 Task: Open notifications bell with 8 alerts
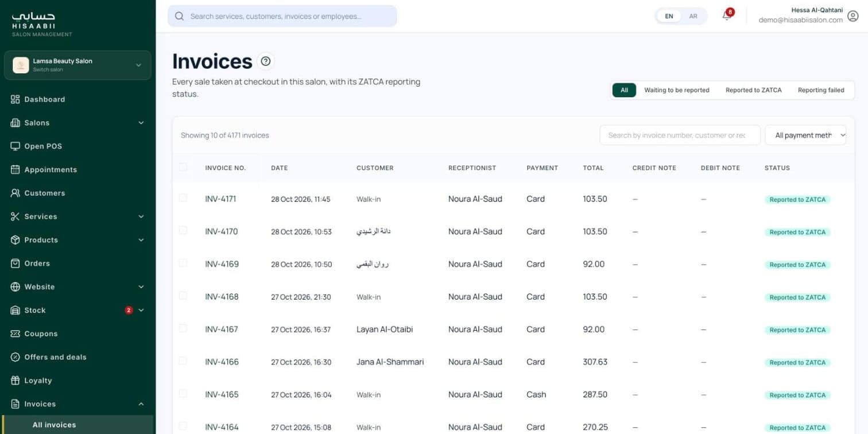point(727,15)
